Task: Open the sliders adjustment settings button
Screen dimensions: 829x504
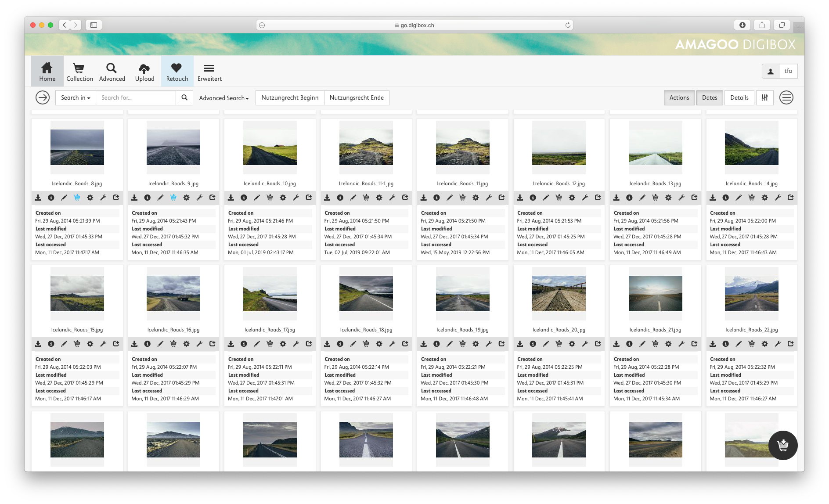Action: click(x=764, y=97)
